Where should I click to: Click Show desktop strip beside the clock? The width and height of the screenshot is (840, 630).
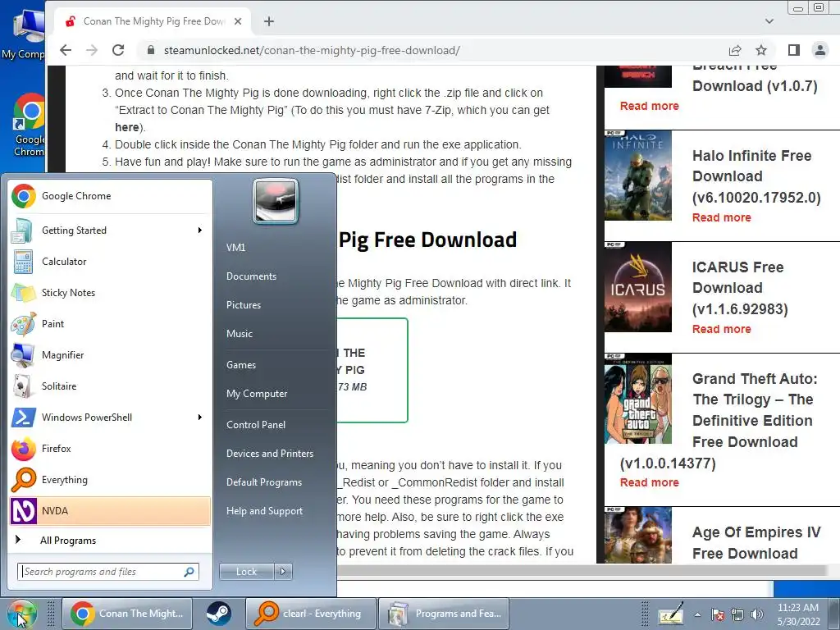click(834, 614)
